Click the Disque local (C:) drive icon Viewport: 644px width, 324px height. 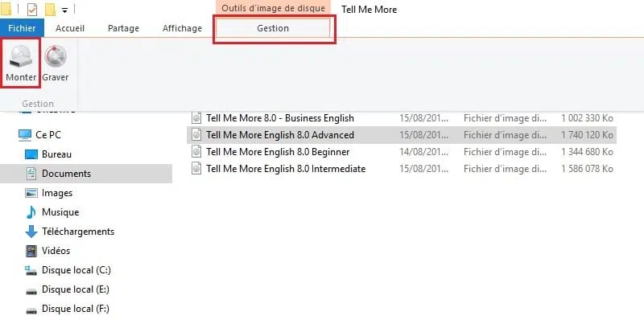coord(31,270)
